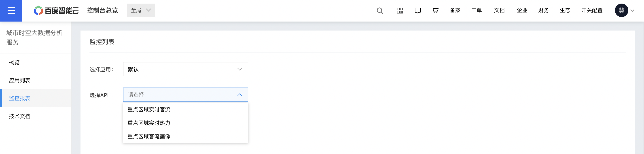Screen dimensions: 644x154
Task: Open the 全局 region dropdown
Action: (x=141, y=10)
